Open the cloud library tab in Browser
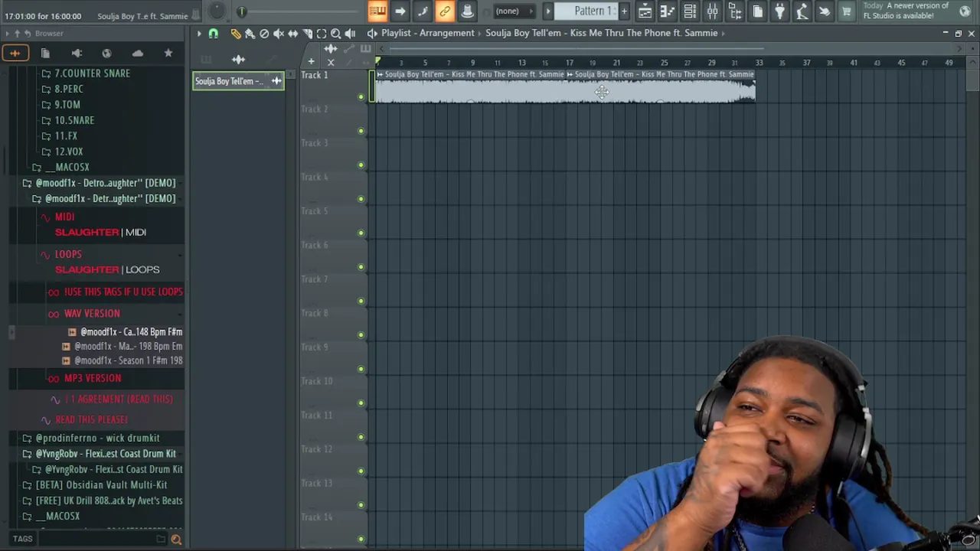980x551 pixels. click(138, 53)
